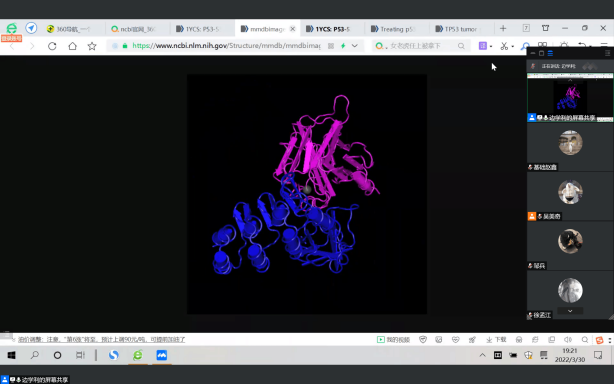Click the browser forward arrow
Viewport: 614px width, 384px height.
(x=32, y=46)
